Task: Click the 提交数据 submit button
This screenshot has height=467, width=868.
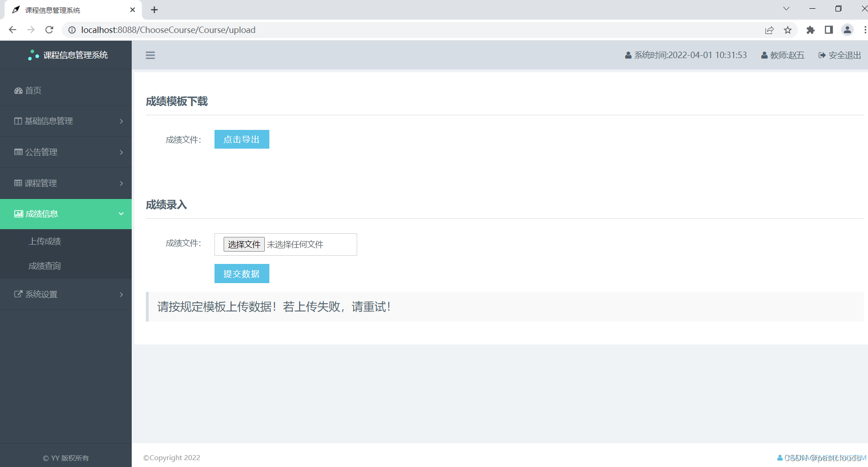Action: point(241,273)
